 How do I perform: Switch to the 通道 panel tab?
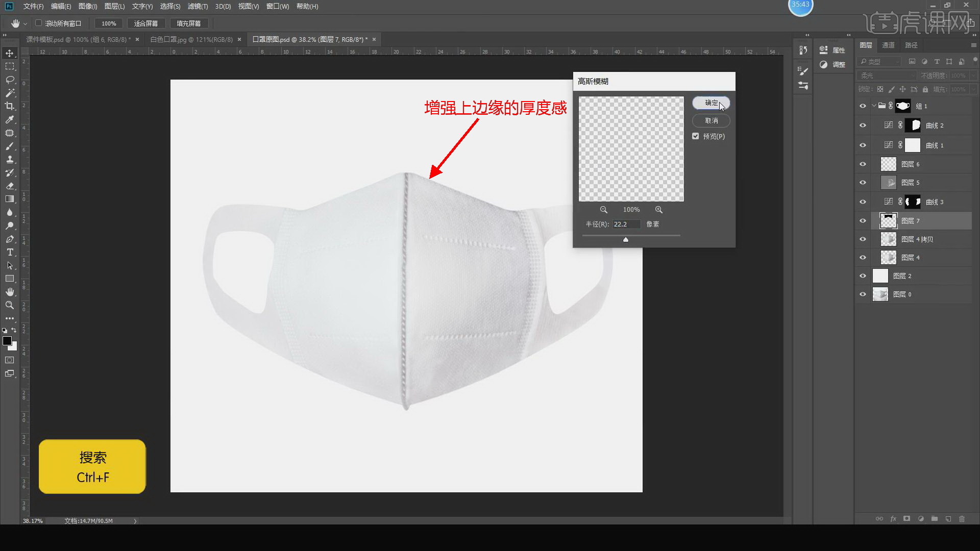(888, 45)
